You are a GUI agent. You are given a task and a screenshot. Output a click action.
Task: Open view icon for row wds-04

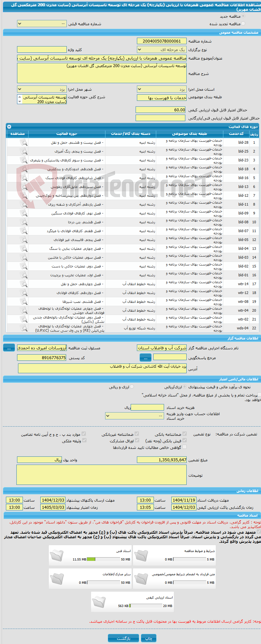click(24, 328)
